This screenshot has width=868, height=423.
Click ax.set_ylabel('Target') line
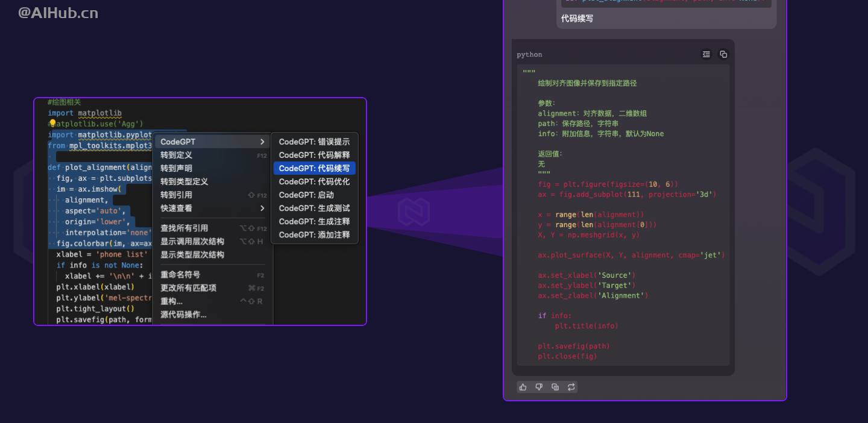587,285
